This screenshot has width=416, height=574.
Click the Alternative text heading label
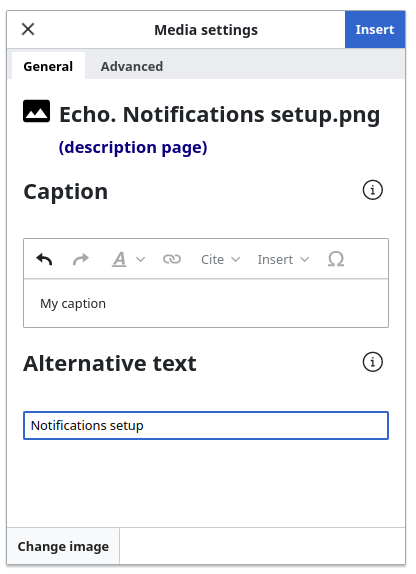tap(110, 364)
